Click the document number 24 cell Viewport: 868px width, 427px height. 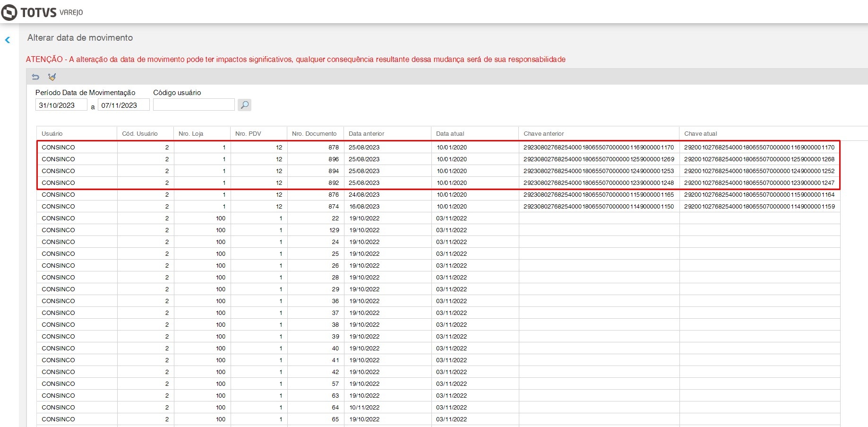[316, 242]
